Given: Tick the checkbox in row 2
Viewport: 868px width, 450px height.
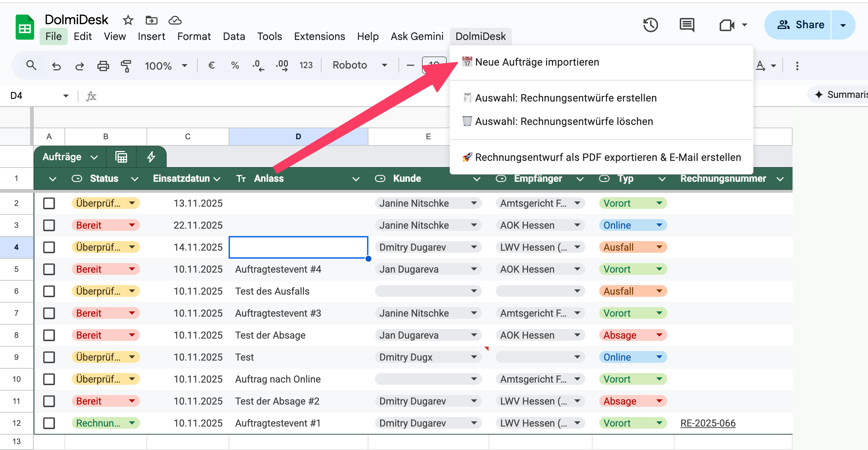Looking at the screenshot, I should coord(49,203).
